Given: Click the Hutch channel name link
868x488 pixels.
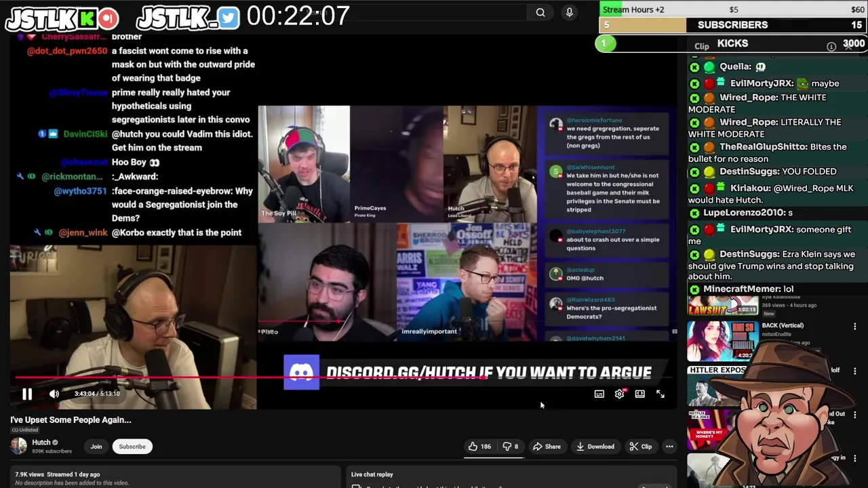Looking at the screenshot, I should point(41,443).
